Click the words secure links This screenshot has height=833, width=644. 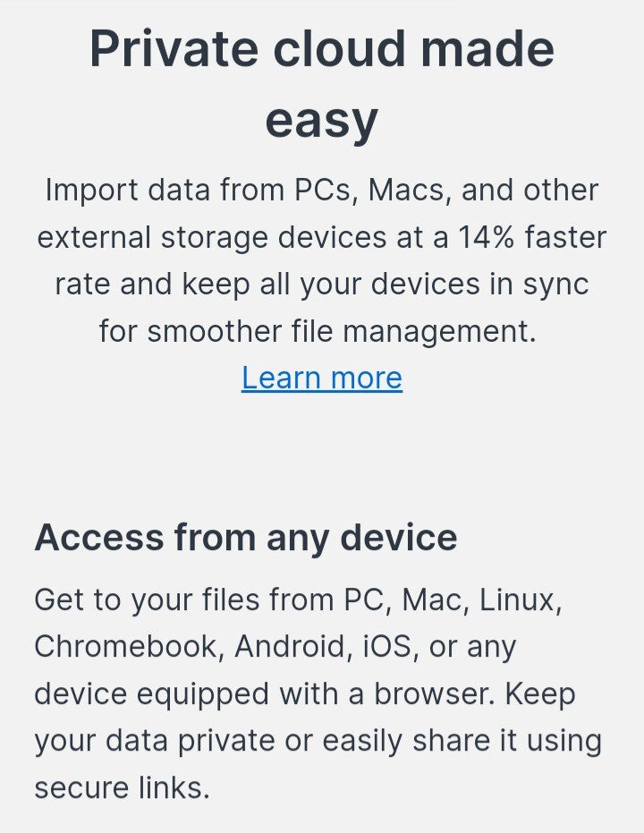(x=123, y=787)
